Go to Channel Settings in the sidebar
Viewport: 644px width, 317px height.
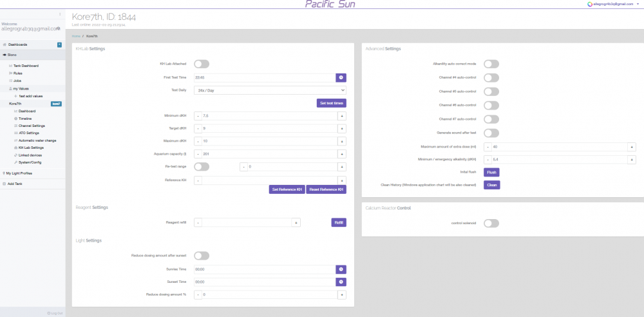tap(32, 126)
